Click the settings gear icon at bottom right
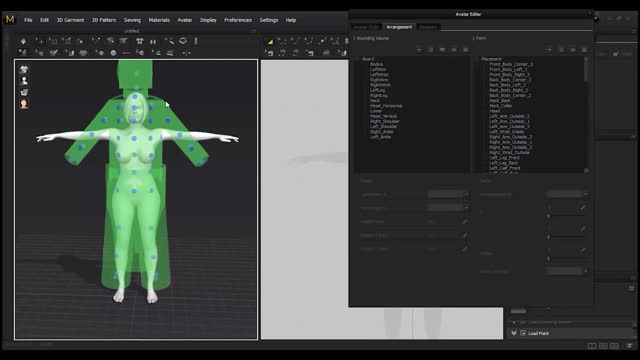640x360 pixels. [x=630, y=346]
